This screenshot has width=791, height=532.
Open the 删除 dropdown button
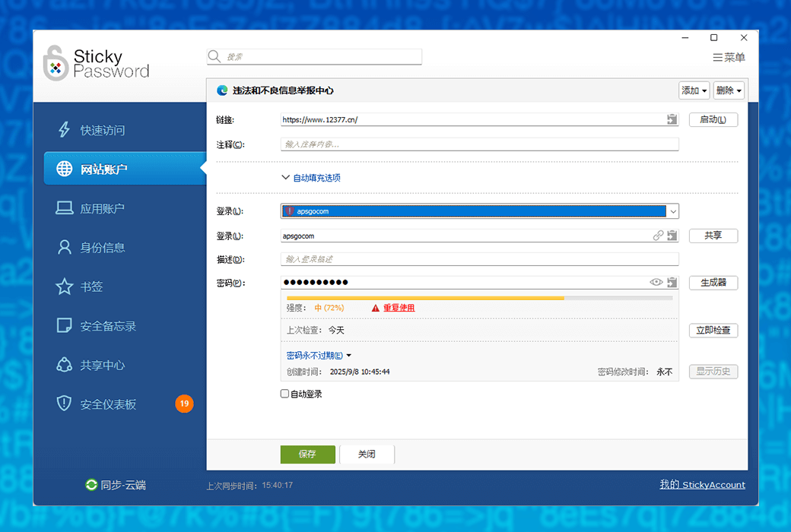click(x=729, y=90)
